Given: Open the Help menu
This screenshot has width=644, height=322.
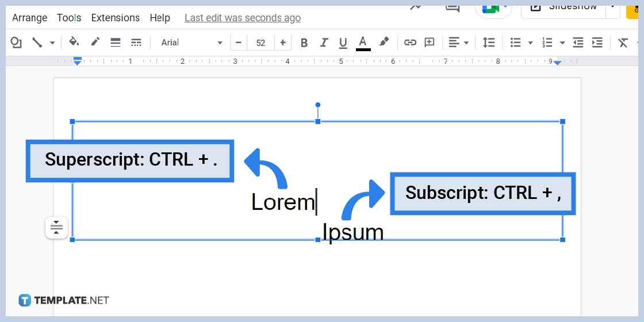Looking at the screenshot, I should click(160, 18).
